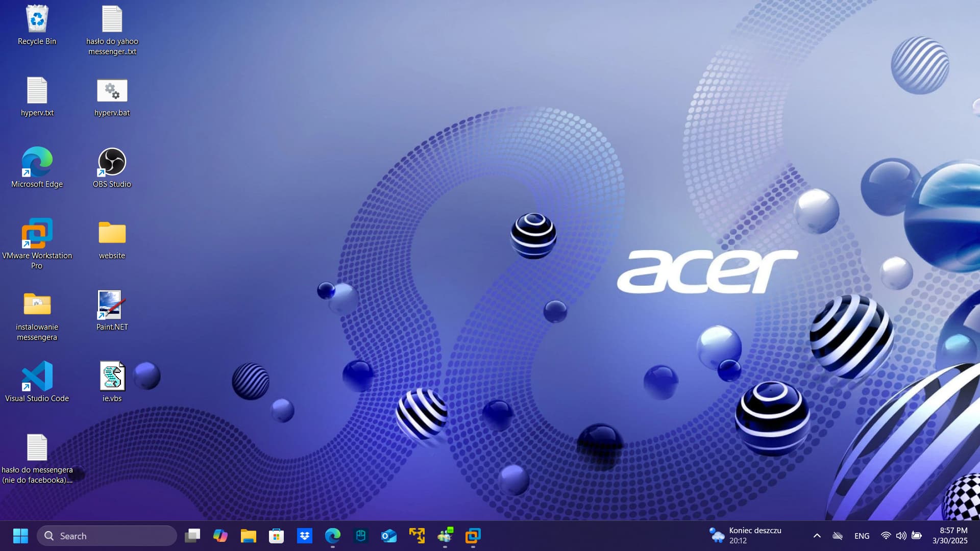Viewport: 980px width, 551px height.
Task: Click the volume speaker tray icon
Action: point(901,536)
